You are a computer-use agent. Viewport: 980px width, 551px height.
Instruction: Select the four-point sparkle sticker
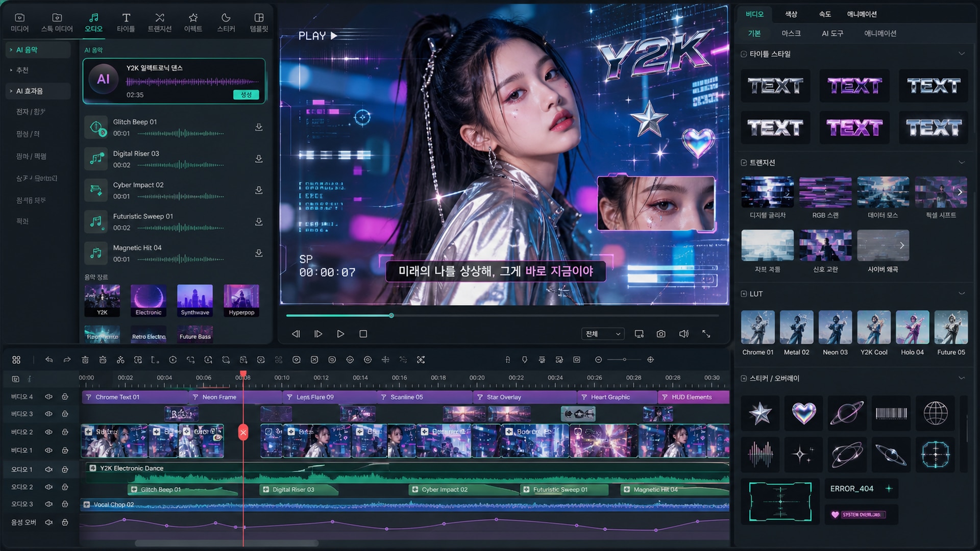point(803,454)
